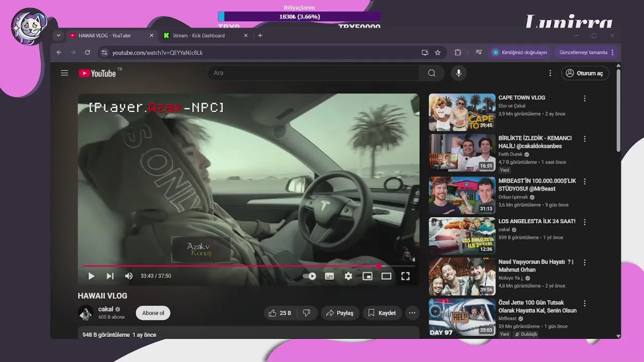Go to YouTube home via logo

[98, 73]
